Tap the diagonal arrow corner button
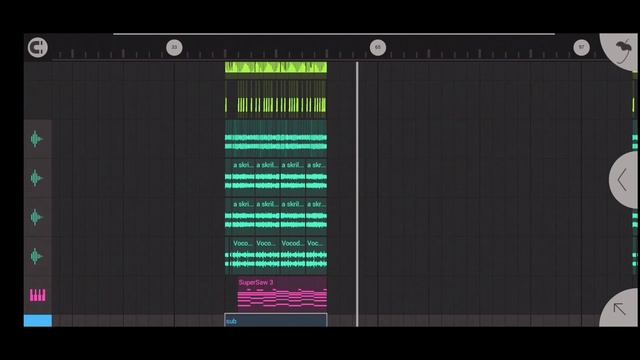640x360 pixels. (x=619, y=308)
